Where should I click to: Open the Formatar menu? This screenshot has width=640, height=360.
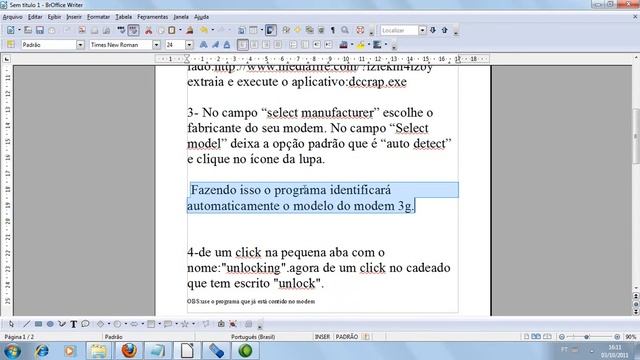[98, 17]
